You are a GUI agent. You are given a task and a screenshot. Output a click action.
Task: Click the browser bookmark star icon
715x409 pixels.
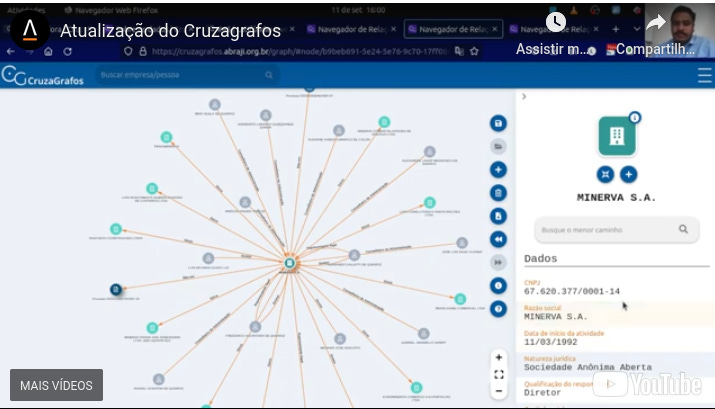(x=474, y=52)
